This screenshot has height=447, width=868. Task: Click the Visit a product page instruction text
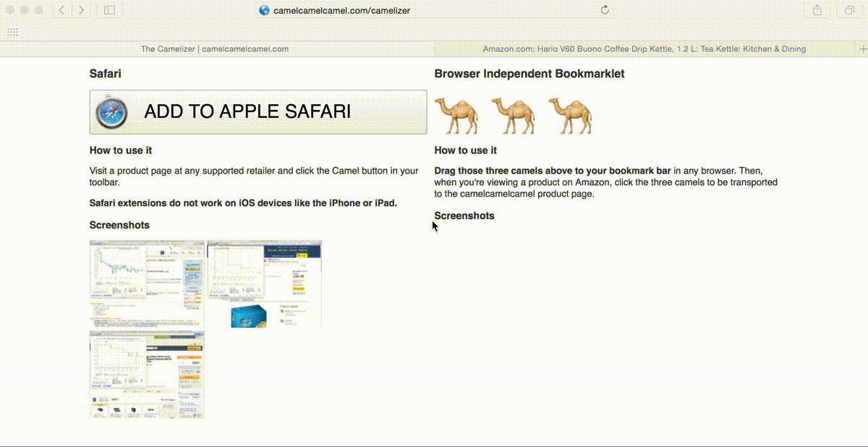254,176
